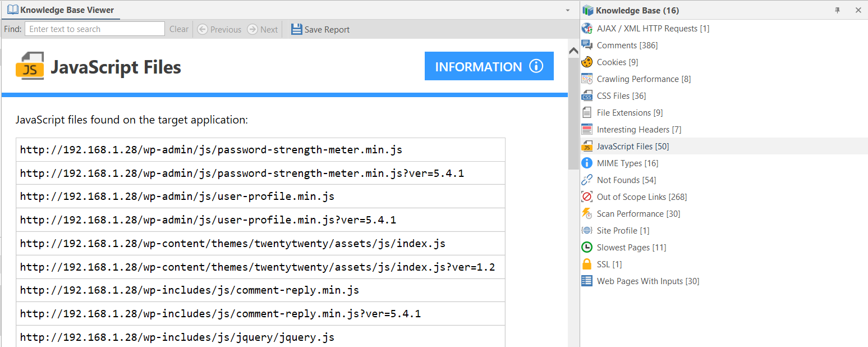Open the CSS Files icon
The image size is (868, 347).
[586, 95]
